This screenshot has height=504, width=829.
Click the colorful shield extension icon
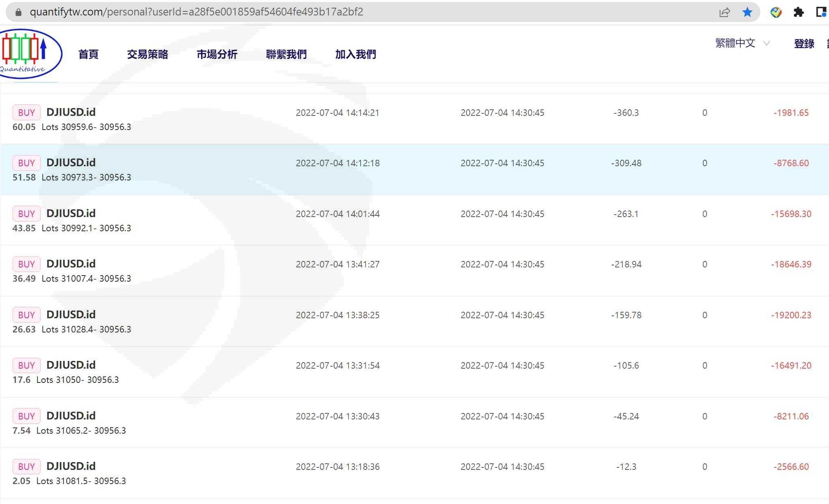click(x=776, y=12)
